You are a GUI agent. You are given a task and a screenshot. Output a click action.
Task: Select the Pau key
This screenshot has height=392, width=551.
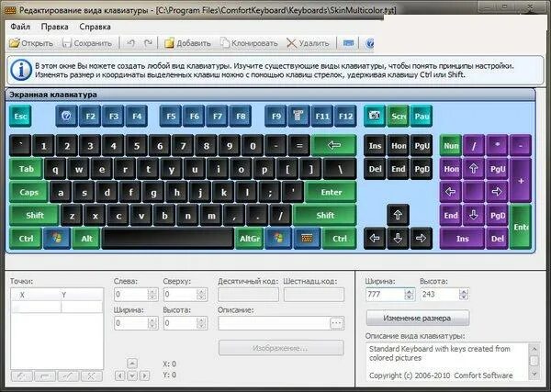point(422,116)
